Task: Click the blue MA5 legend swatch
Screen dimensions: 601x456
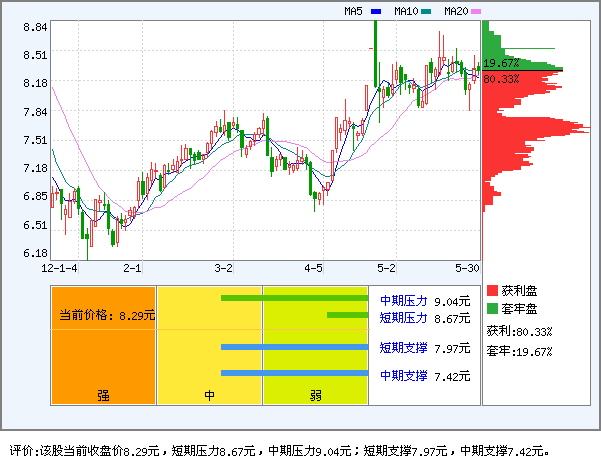Action: click(x=376, y=12)
